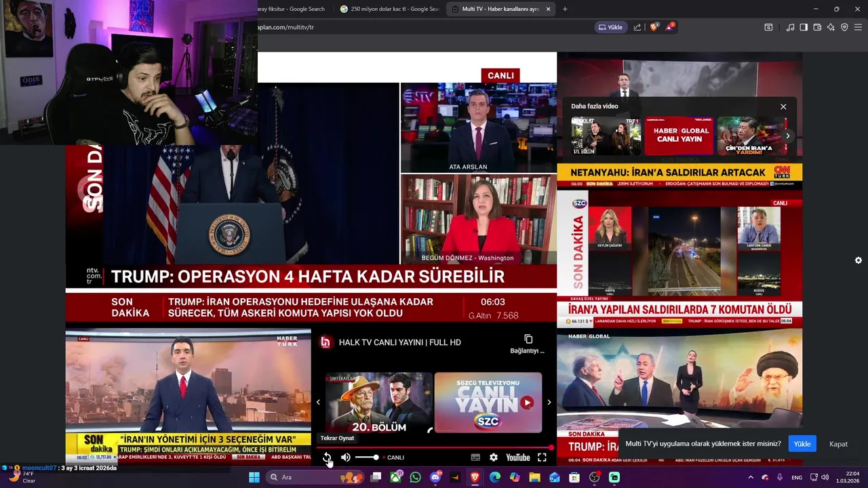Show previous suggested videos in Halk TV
Image resolution: width=868 pixels, height=488 pixels.
(x=318, y=403)
